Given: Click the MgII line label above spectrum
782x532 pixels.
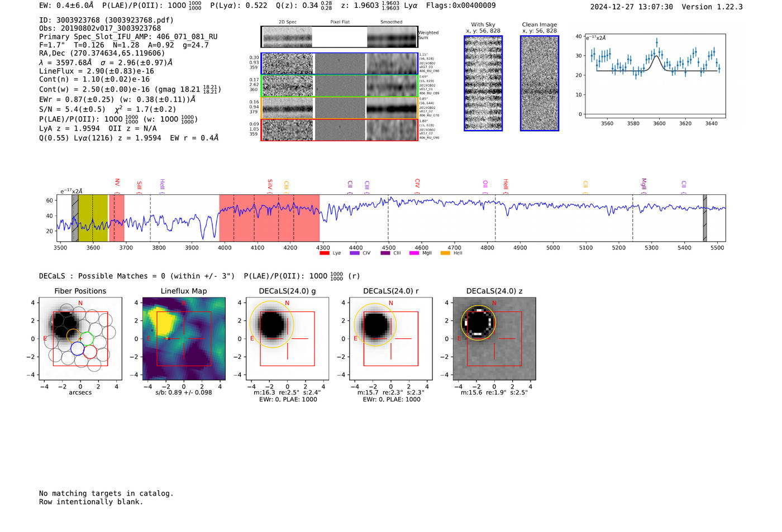Looking at the screenshot, I should pos(643,184).
